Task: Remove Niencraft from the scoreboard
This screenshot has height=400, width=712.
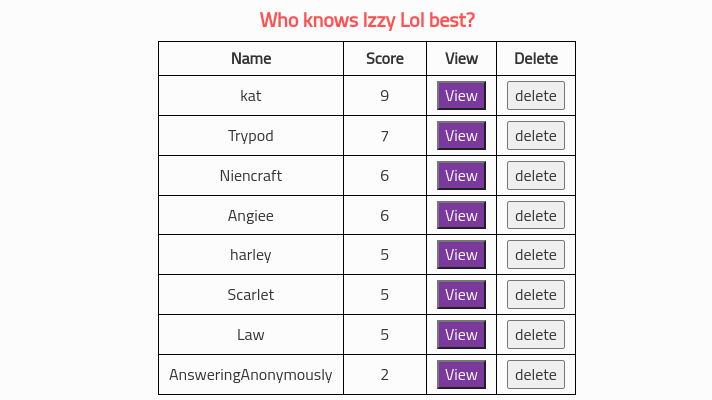Action: coord(535,176)
